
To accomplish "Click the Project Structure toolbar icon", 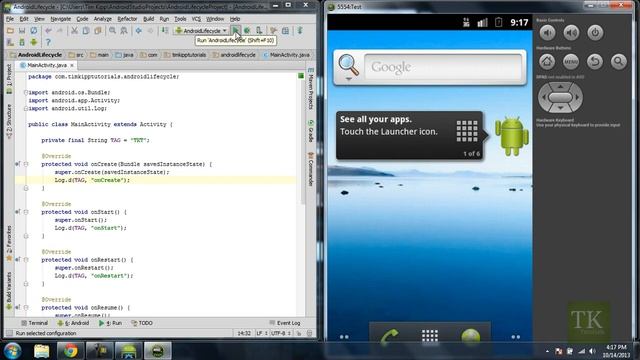I will (285, 31).
